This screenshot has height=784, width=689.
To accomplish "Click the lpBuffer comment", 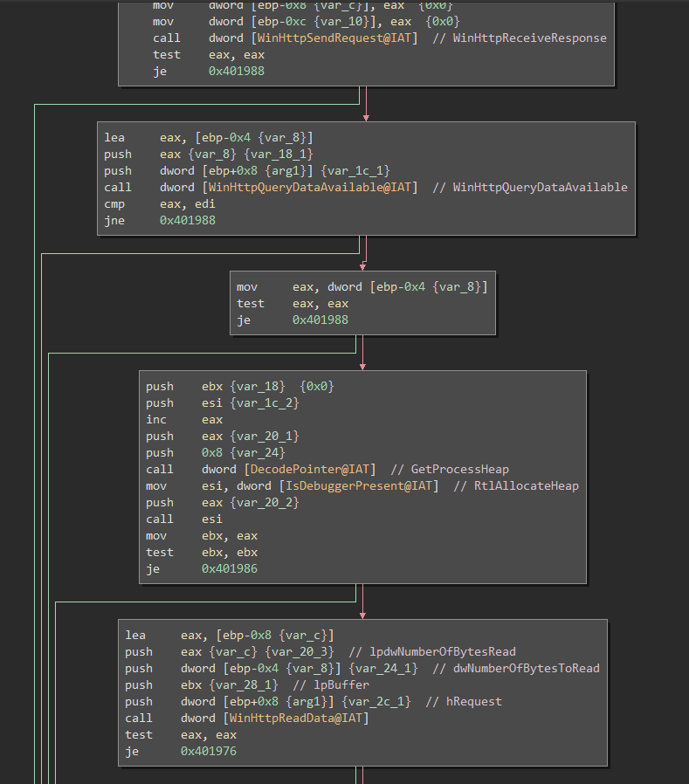I will pos(331,685).
